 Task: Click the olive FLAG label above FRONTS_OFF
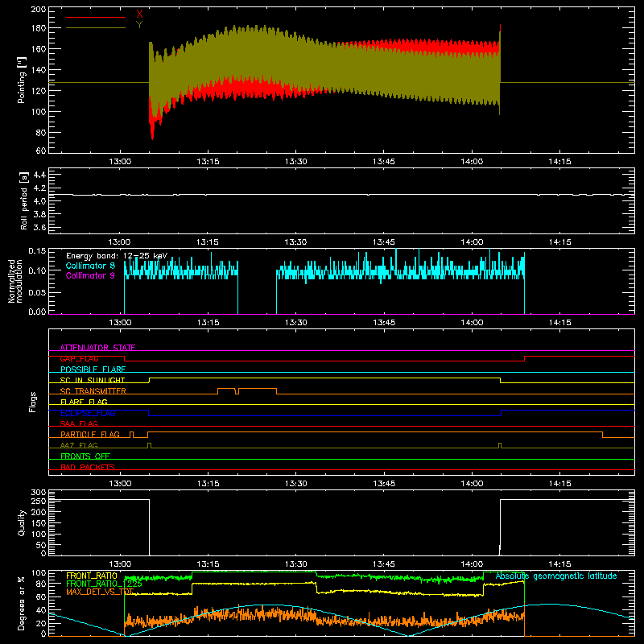pyautogui.click(x=79, y=445)
